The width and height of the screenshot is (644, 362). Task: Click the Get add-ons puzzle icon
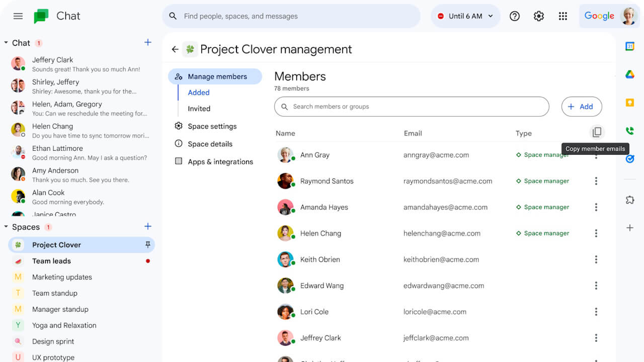coord(629,200)
